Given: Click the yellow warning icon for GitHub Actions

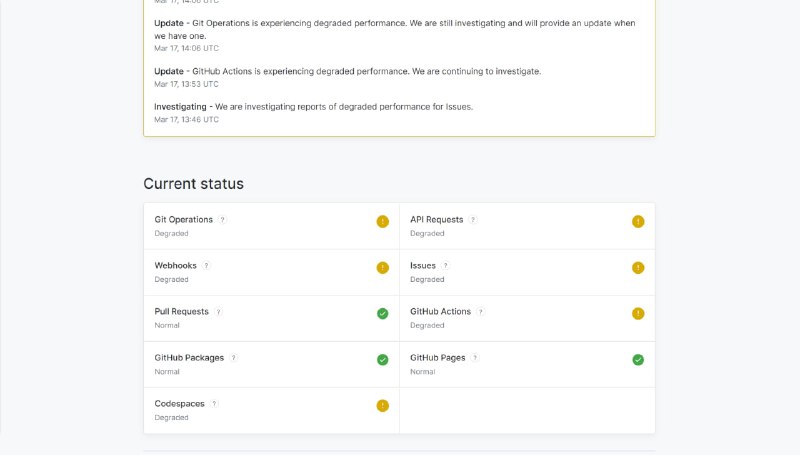Looking at the screenshot, I should coord(638,314).
